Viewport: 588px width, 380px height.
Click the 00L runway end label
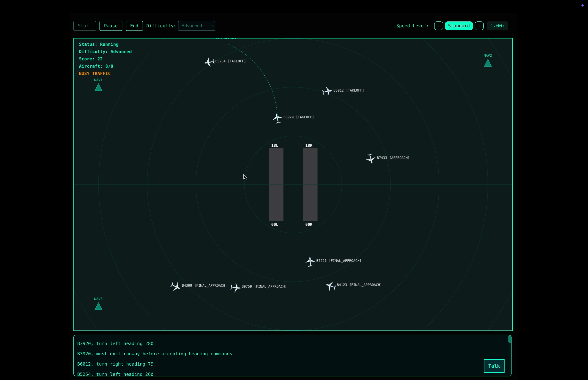(275, 225)
